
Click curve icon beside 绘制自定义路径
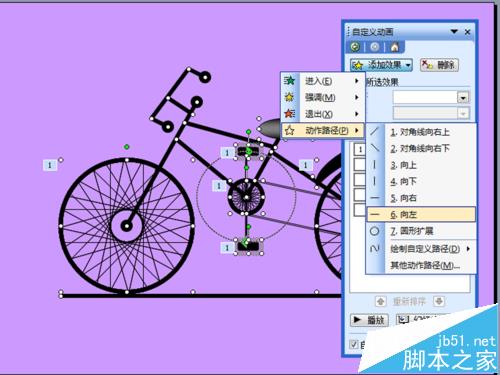(x=375, y=249)
